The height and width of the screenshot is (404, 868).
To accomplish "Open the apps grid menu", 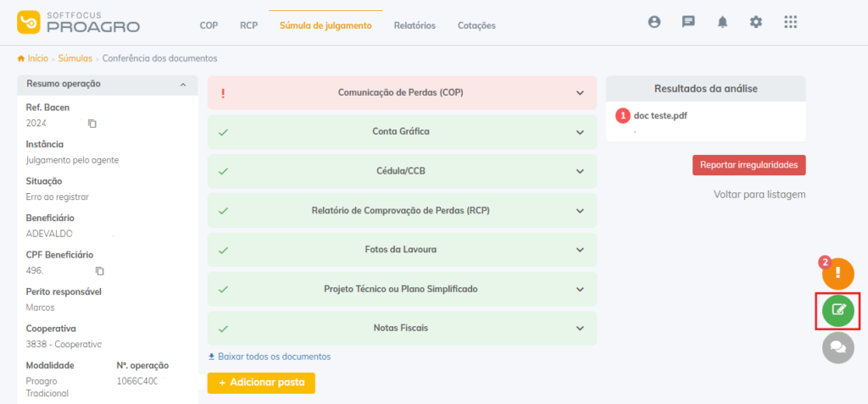I will [x=790, y=23].
